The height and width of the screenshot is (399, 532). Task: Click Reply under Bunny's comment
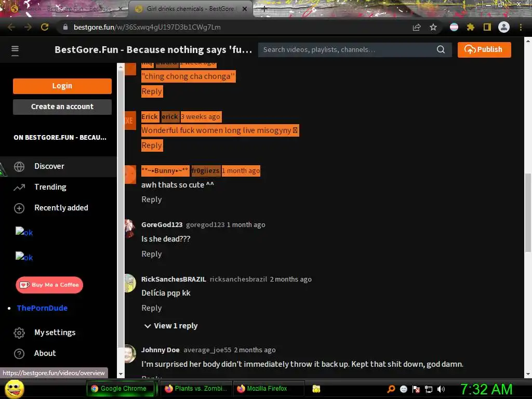pyautogui.click(x=151, y=199)
